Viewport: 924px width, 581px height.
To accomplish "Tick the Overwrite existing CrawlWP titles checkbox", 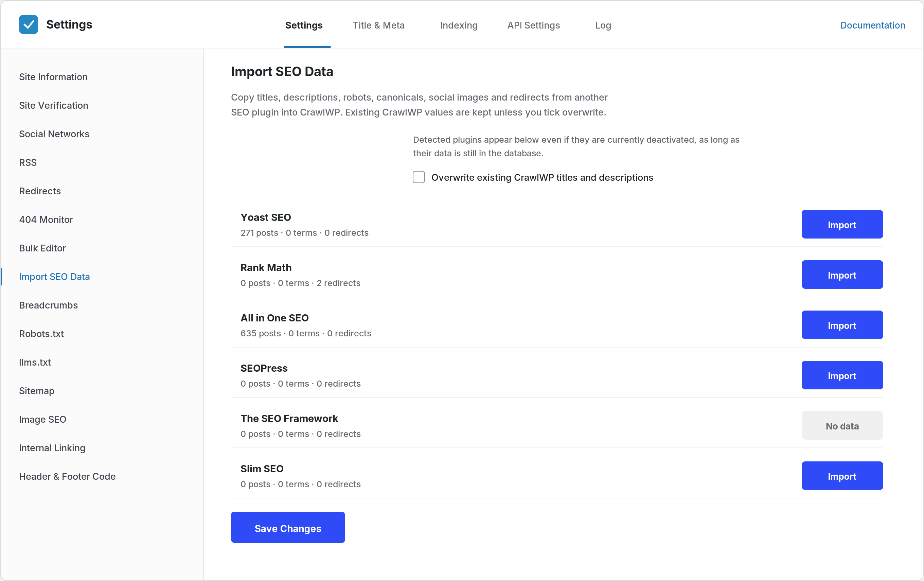I will click(x=419, y=177).
